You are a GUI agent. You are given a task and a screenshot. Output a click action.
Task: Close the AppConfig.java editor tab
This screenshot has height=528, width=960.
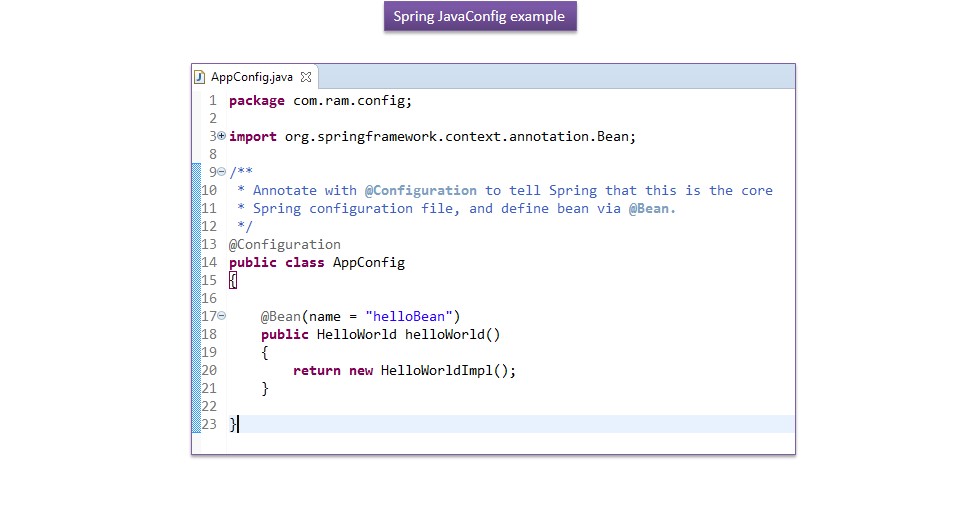[x=306, y=77]
